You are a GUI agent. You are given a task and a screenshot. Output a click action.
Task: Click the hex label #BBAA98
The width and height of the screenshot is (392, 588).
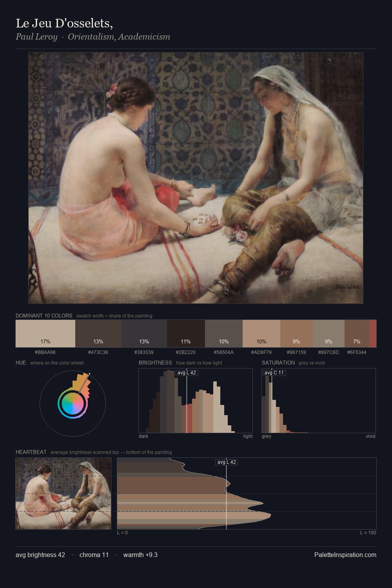(x=45, y=352)
